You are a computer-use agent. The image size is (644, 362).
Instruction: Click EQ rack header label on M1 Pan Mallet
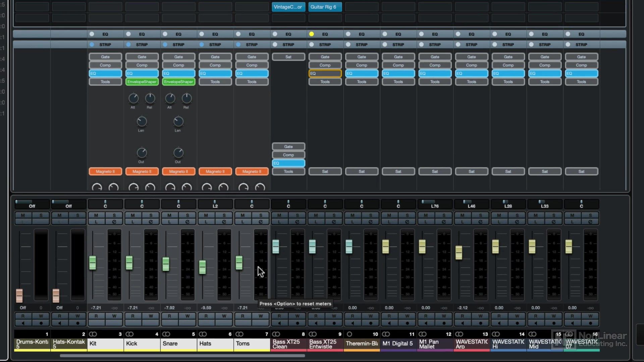pos(435,34)
